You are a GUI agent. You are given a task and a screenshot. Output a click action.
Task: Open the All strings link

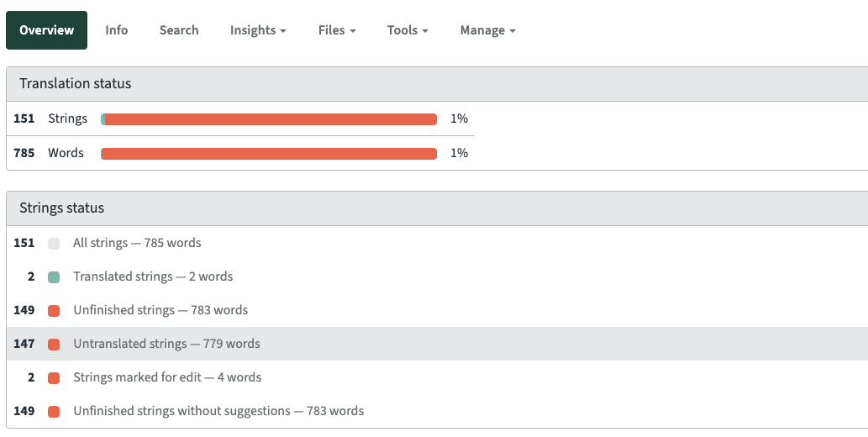137,243
